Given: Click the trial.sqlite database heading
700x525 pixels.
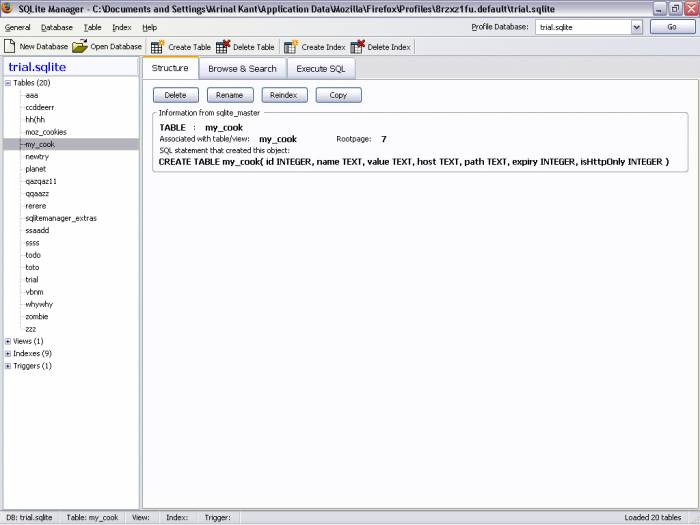Looking at the screenshot, I should pos(37,67).
